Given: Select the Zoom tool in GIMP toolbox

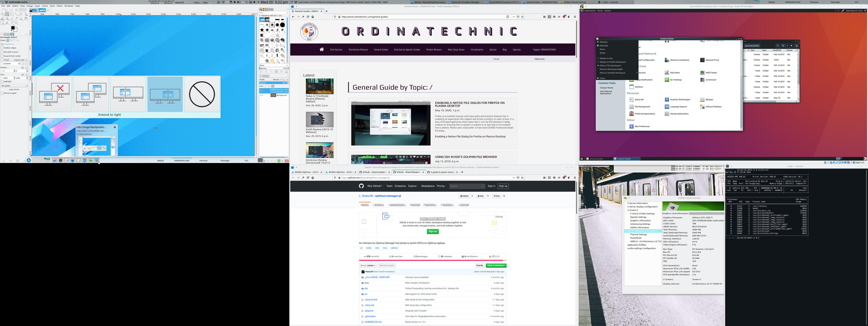Looking at the screenshot, I should coord(16,23).
